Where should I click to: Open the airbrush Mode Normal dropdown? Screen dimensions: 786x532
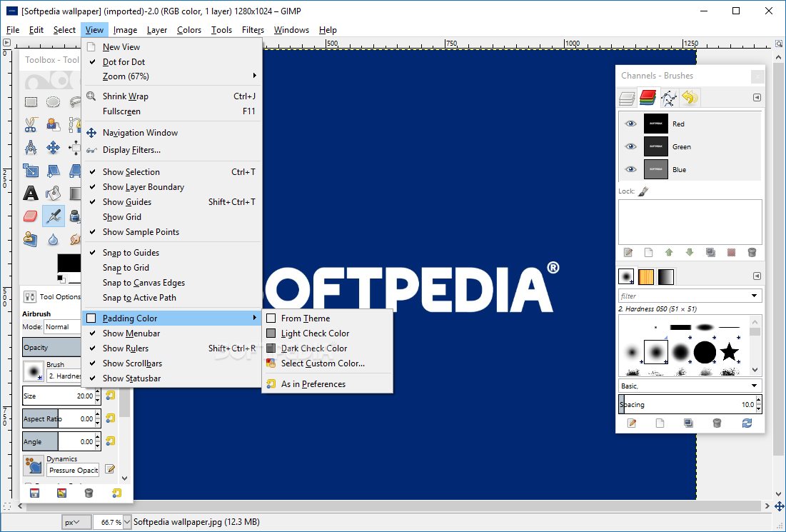point(63,327)
